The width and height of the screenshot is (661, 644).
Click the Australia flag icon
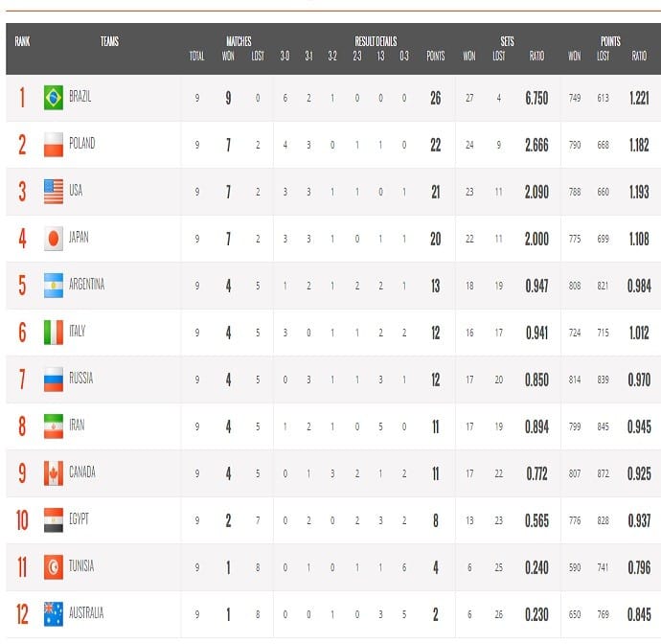pyautogui.click(x=54, y=613)
